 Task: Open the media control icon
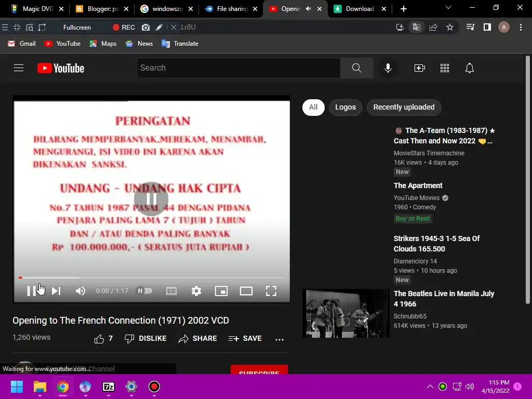470,27
